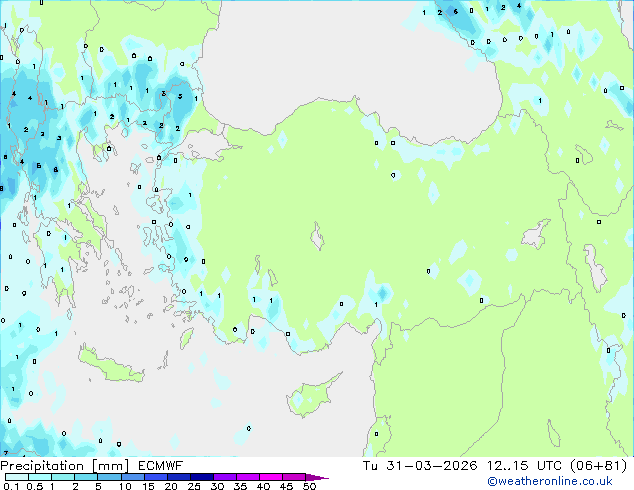The image size is (634, 490).
Task: Click the 5–10 mm legend swatch
Action: point(109,477)
